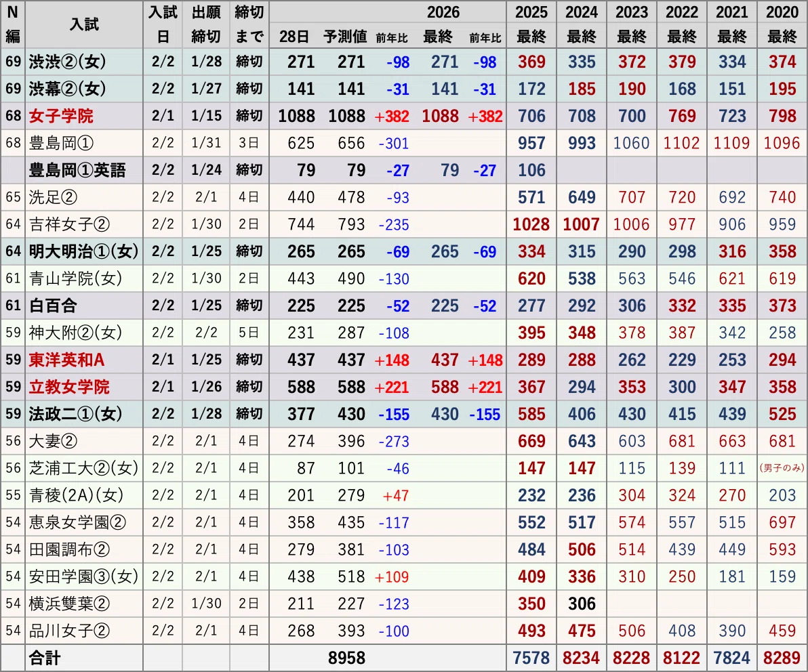Screen dimensions: 808x672
Task: Click the 法政二①(女) school name
Action: [76, 414]
